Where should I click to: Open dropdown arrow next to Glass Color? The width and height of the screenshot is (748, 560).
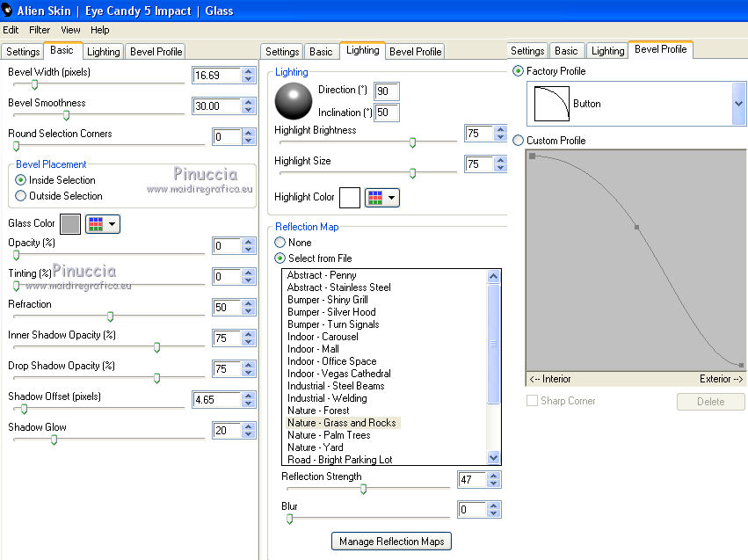(113, 224)
